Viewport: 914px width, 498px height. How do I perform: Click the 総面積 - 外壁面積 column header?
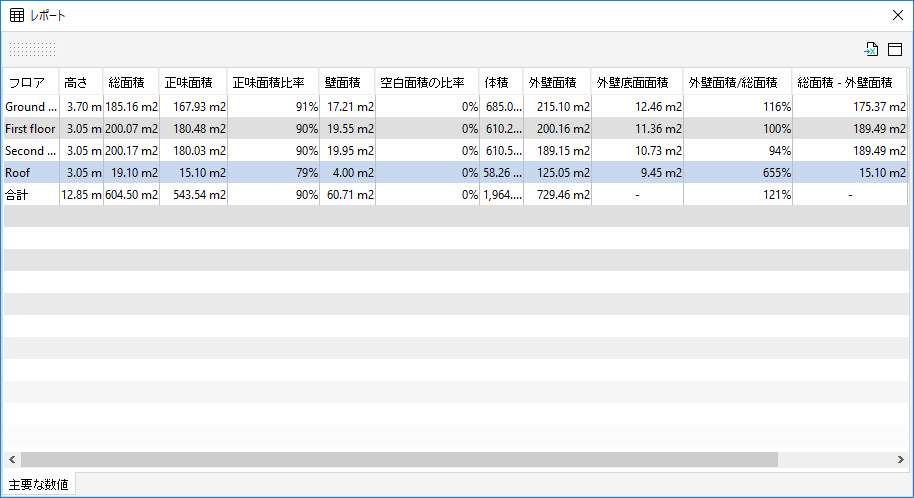(850, 83)
